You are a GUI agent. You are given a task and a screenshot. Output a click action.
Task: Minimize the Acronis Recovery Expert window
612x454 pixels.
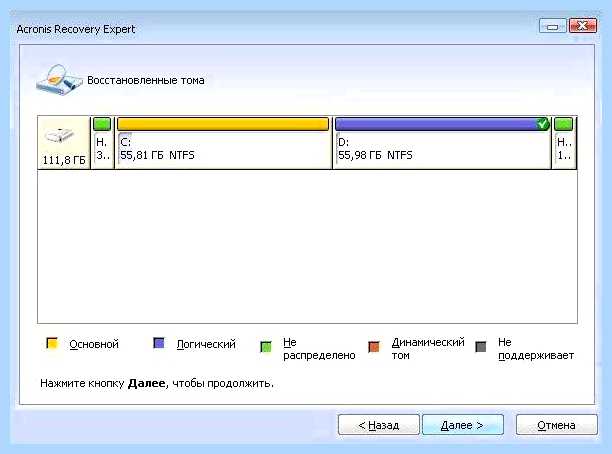click(552, 26)
